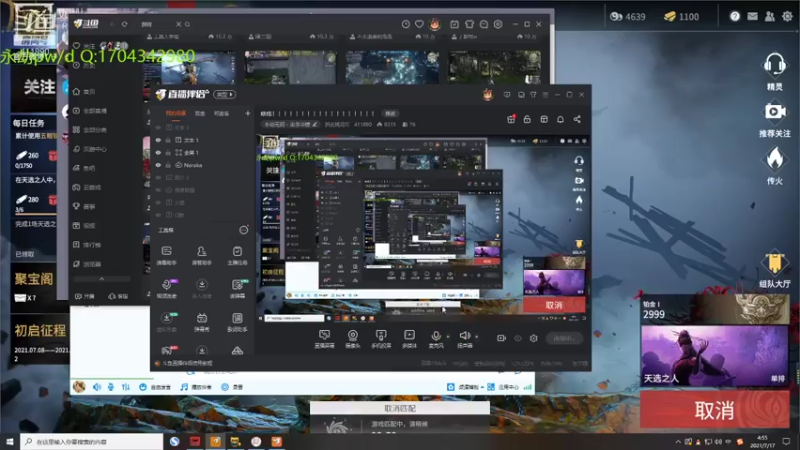
Task: Toggle the preview eye icon near settings gear
Action: [517, 338]
